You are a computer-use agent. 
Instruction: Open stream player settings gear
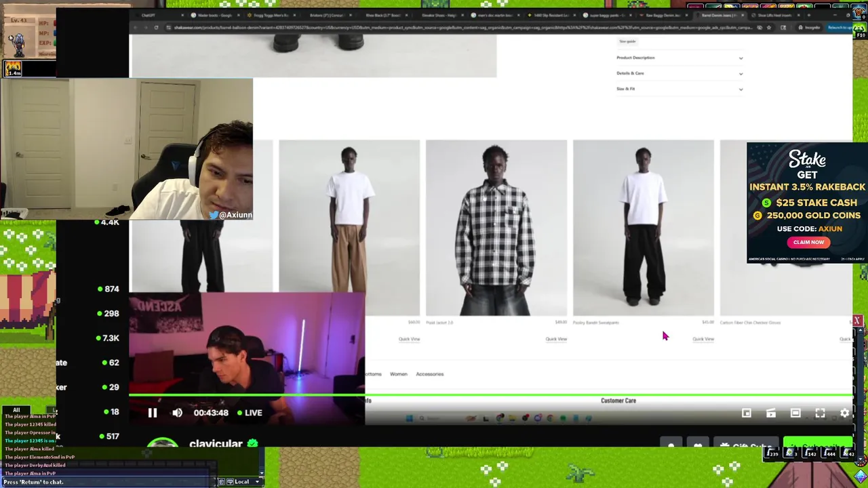(844, 413)
